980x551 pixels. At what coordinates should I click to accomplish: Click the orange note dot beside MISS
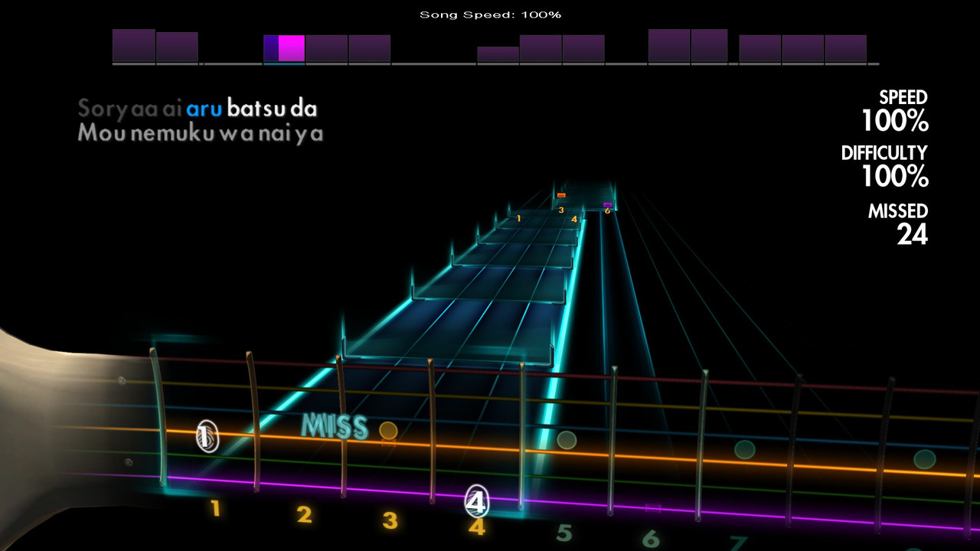tap(388, 430)
